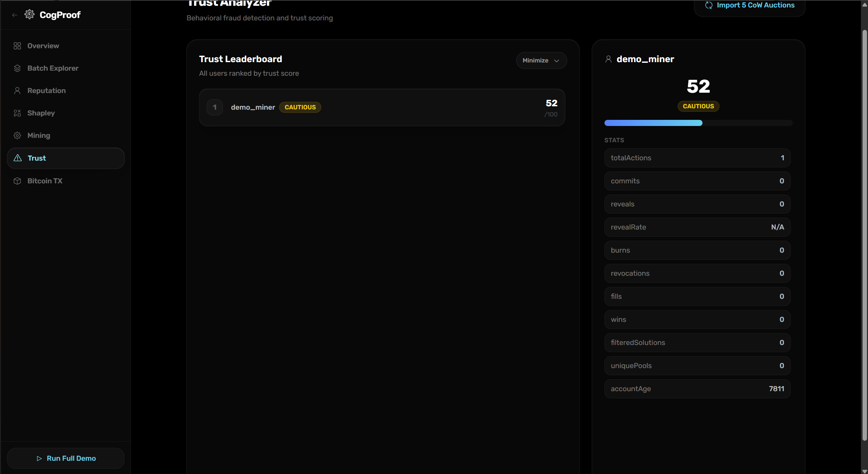Click the CAUTIOUS badge under score 52
This screenshot has width=868, height=474.
[x=698, y=106]
